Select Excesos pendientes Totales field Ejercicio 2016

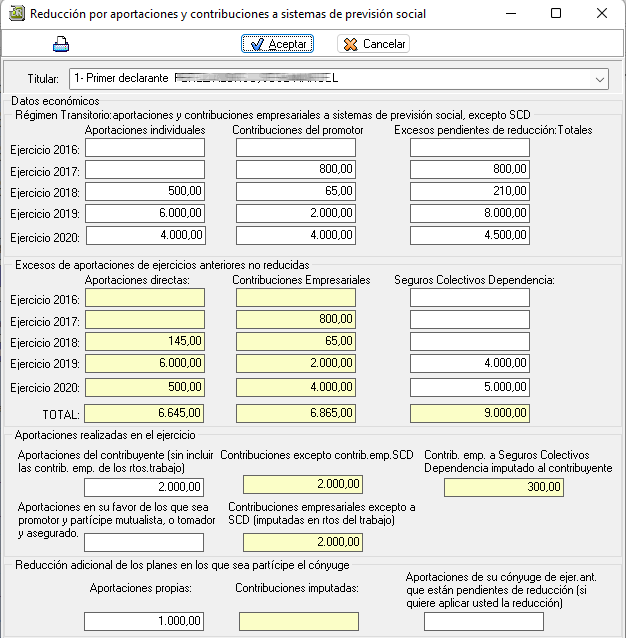tap(470, 148)
